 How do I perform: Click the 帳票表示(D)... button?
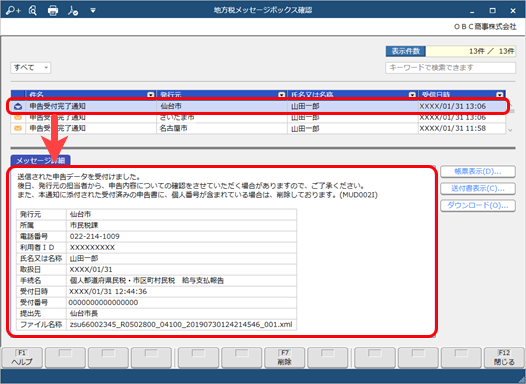pyautogui.click(x=478, y=171)
